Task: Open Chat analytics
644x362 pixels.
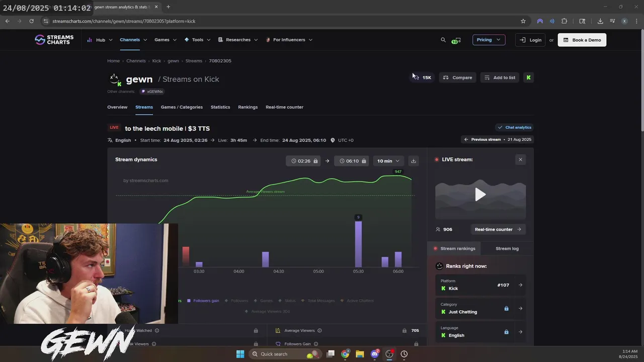Action: pos(514,127)
